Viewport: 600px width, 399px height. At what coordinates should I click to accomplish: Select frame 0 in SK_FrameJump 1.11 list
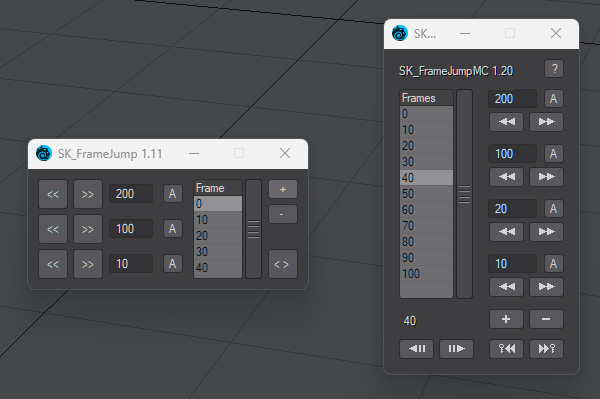pyautogui.click(x=218, y=204)
